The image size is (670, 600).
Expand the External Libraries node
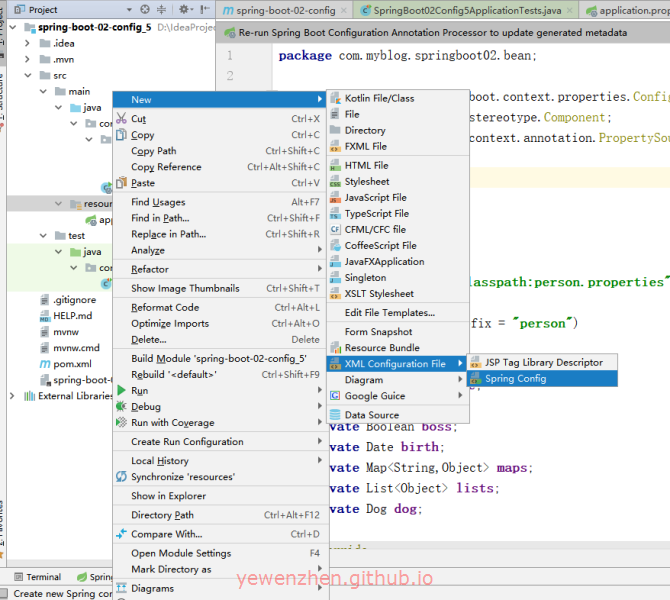pos(13,396)
